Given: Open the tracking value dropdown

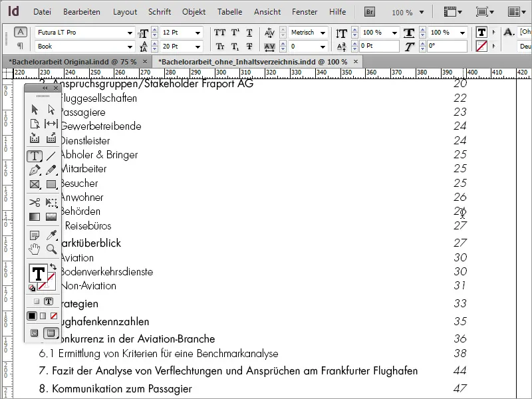Looking at the screenshot, I should point(323,47).
